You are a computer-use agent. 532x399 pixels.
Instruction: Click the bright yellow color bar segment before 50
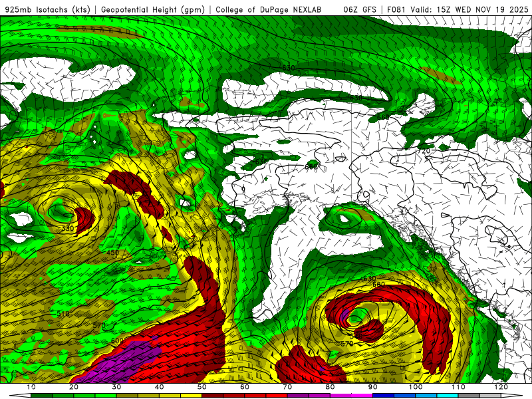(x=191, y=396)
